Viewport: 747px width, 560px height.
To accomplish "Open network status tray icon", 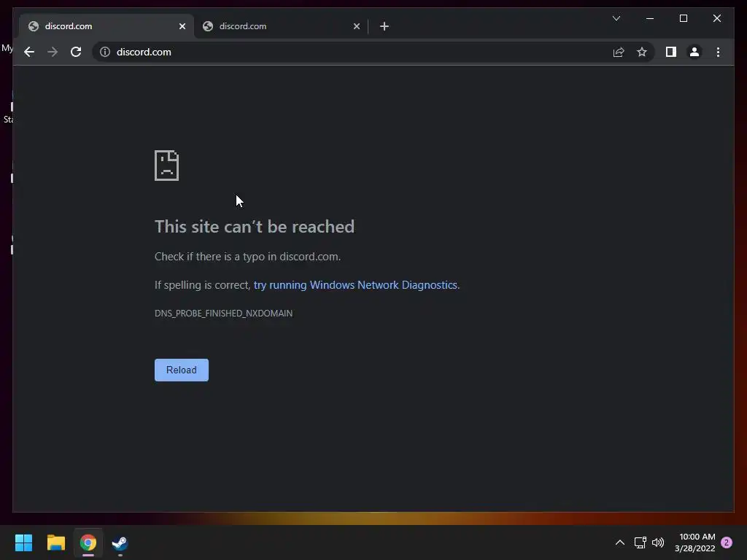I will tap(640, 542).
